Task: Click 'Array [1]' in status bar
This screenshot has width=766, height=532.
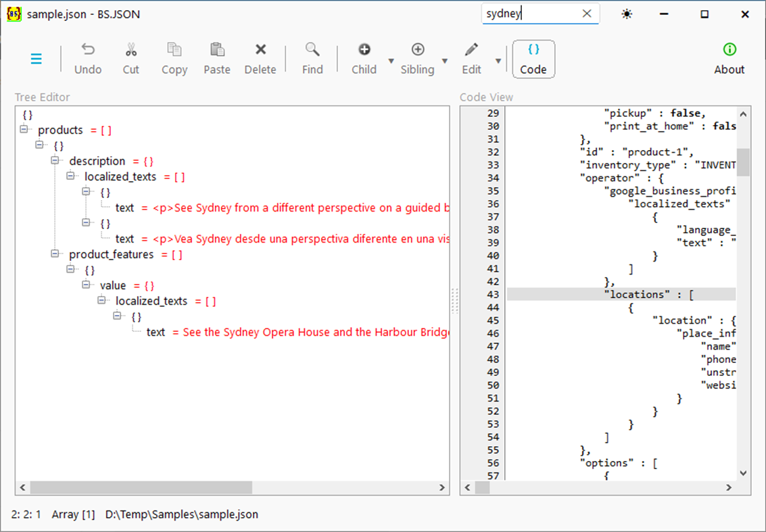Action: (73, 514)
